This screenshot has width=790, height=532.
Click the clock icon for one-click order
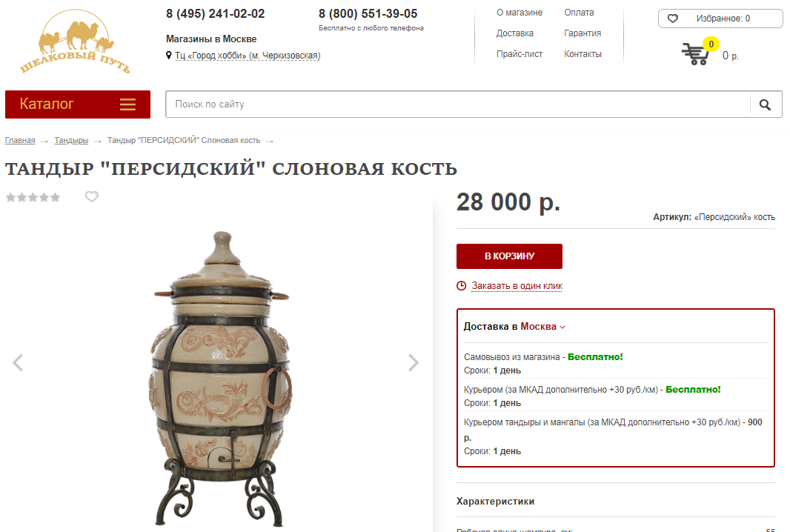[x=461, y=286]
